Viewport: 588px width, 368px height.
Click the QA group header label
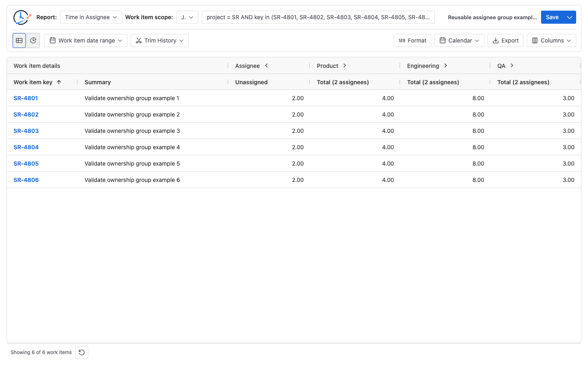[x=501, y=66]
